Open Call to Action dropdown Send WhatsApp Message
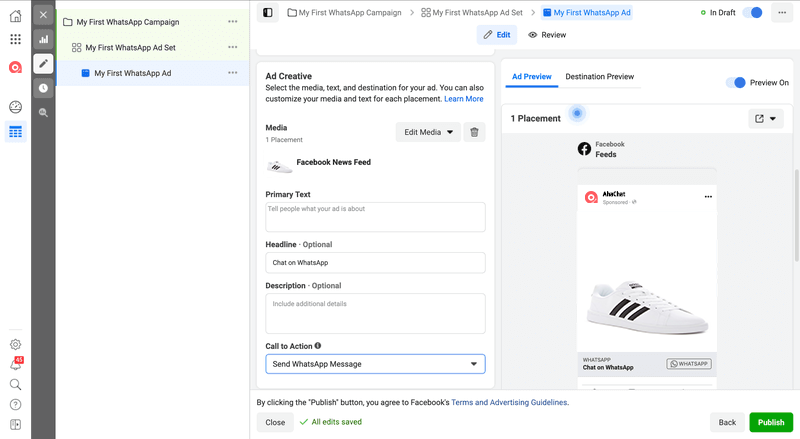This screenshot has width=800, height=439. [376, 364]
